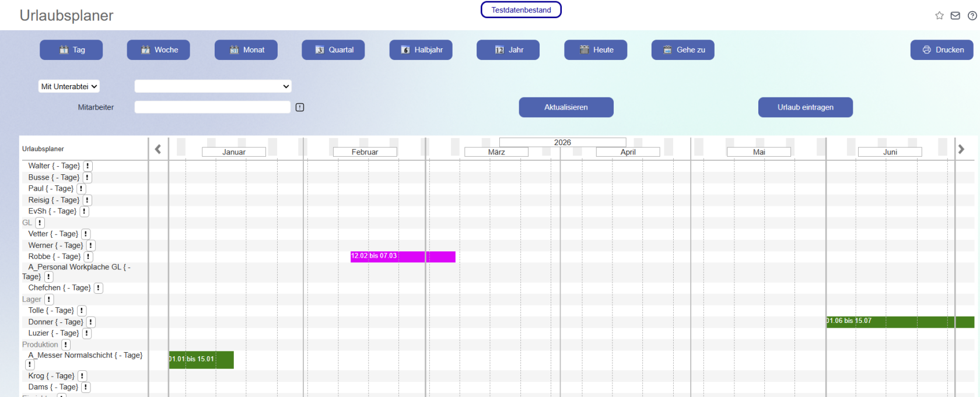
Task: Select the Februar month header
Action: (x=365, y=152)
